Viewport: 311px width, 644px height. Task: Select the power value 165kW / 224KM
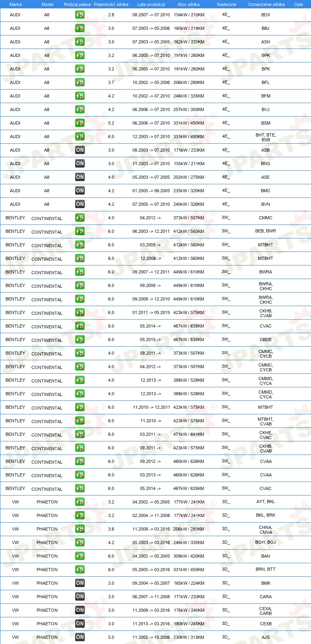(x=189, y=583)
